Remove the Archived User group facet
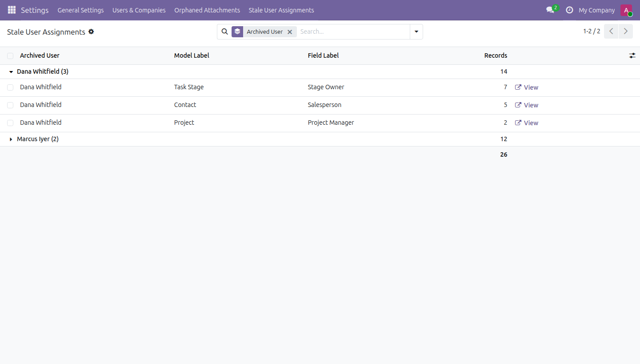 [290, 32]
